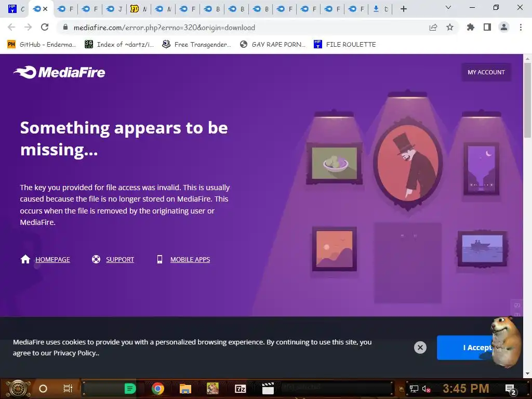
Task: Go back to the previous page
Action: click(11, 27)
